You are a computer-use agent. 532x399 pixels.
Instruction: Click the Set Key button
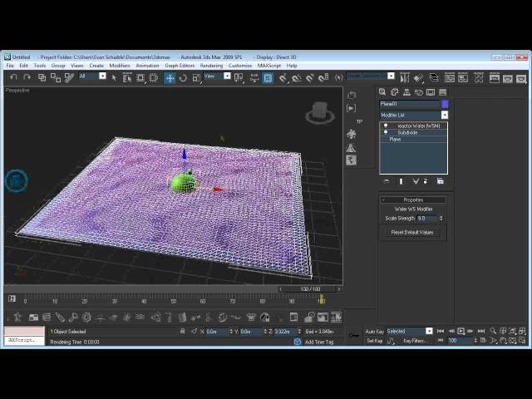click(374, 340)
